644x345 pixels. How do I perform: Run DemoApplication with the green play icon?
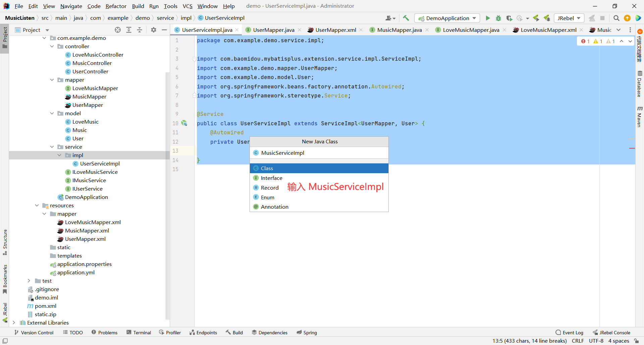pyautogui.click(x=488, y=18)
